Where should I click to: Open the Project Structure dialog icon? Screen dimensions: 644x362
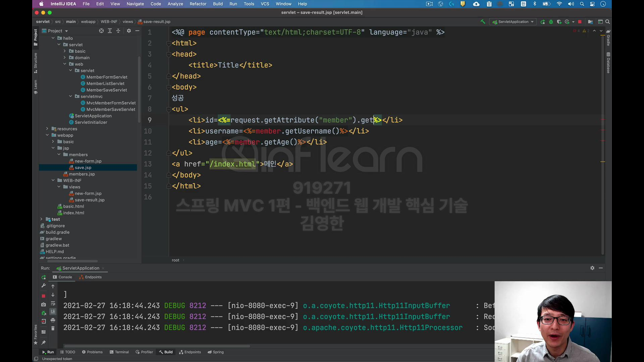coord(590,22)
